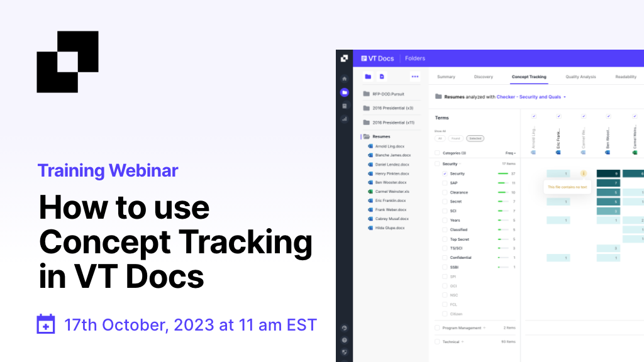
Task: Open the folders view from the sidebar icon
Action: (344, 92)
